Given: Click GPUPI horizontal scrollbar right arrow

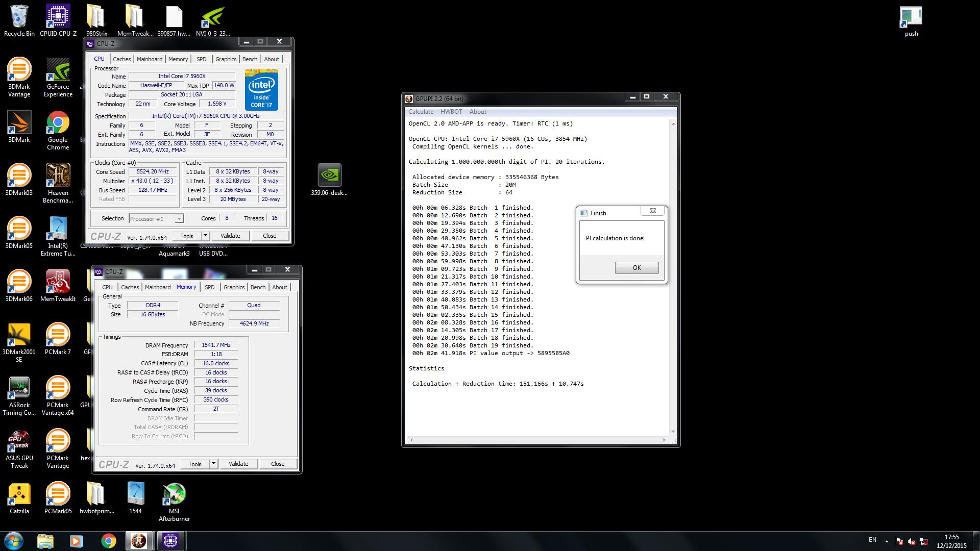Looking at the screenshot, I should pyautogui.click(x=664, y=440).
